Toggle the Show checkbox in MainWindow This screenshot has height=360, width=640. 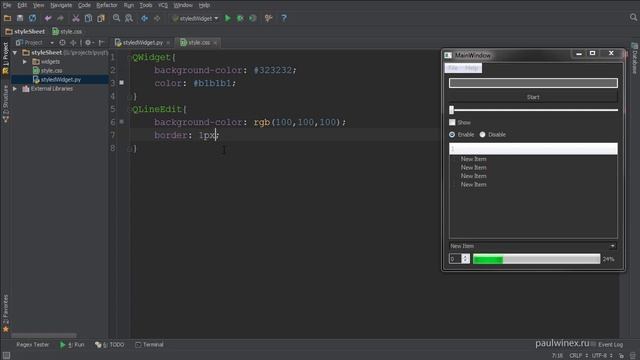452,122
